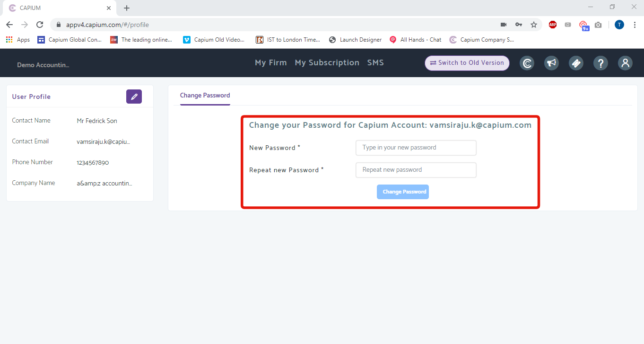
Task: Click company name a&amp;z accountin...
Action: [104, 183]
